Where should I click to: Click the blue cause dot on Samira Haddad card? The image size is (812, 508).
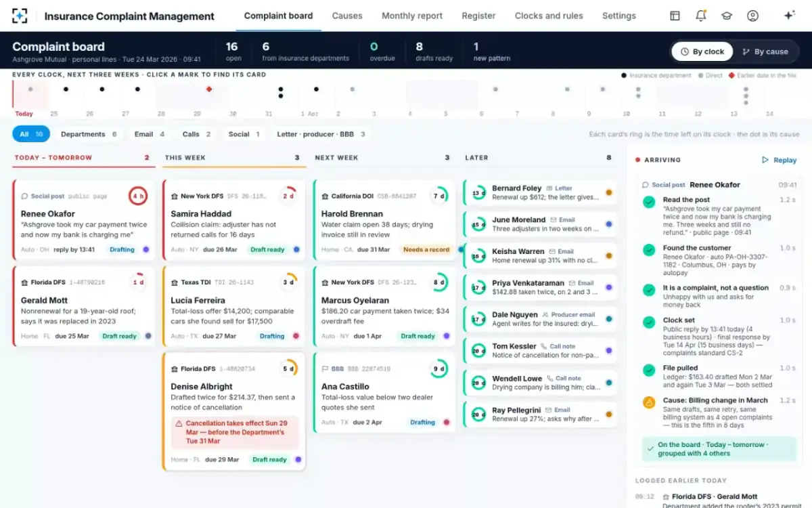(296, 249)
